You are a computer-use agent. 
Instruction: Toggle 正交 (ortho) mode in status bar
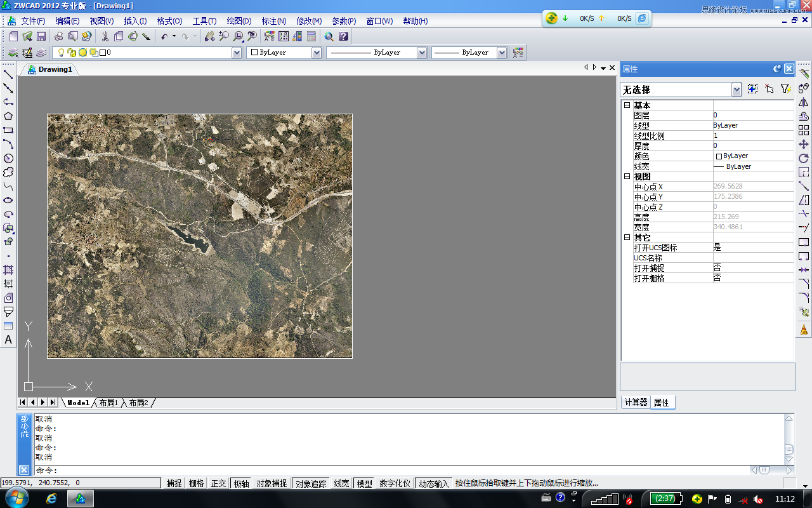click(x=218, y=483)
